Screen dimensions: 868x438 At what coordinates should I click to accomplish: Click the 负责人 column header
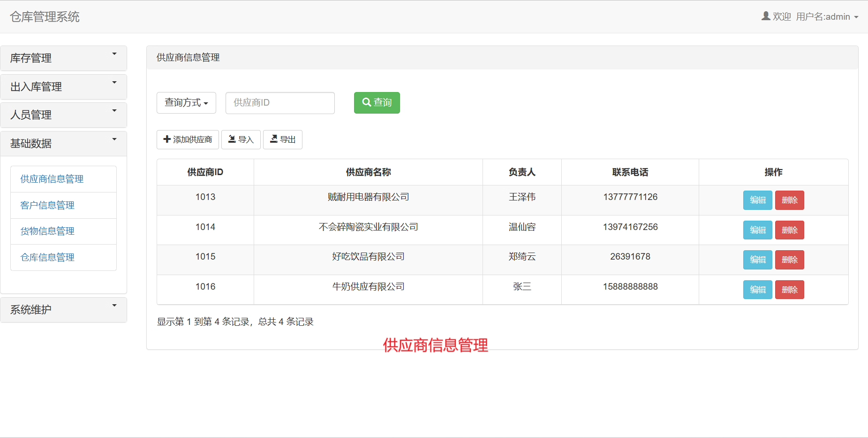pos(522,172)
